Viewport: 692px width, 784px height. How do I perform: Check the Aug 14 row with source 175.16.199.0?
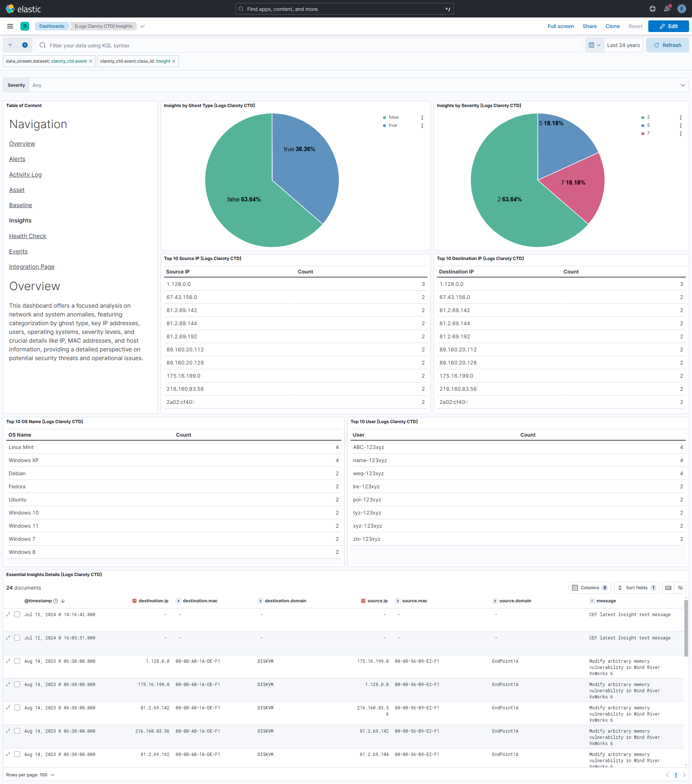pyautogui.click(x=17, y=661)
